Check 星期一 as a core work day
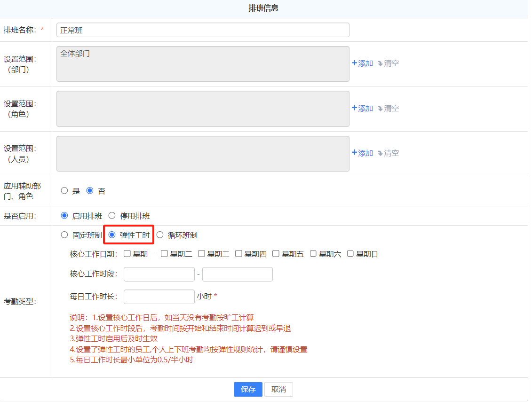The height and width of the screenshot is (407, 532). tap(127, 254)
